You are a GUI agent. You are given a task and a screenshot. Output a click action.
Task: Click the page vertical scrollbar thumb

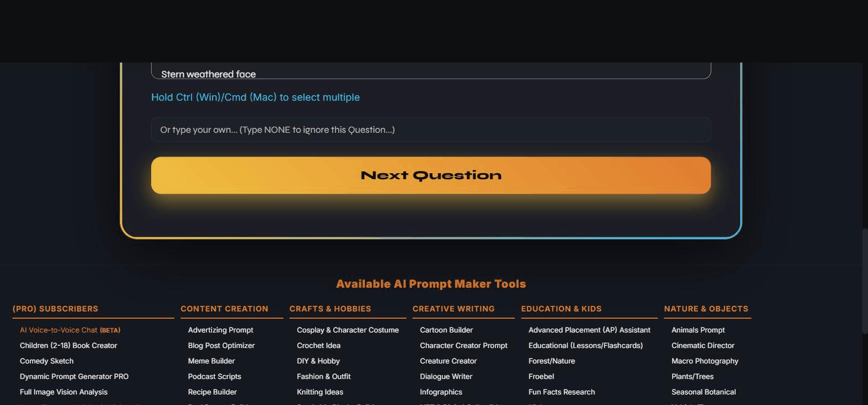point(865,281)
